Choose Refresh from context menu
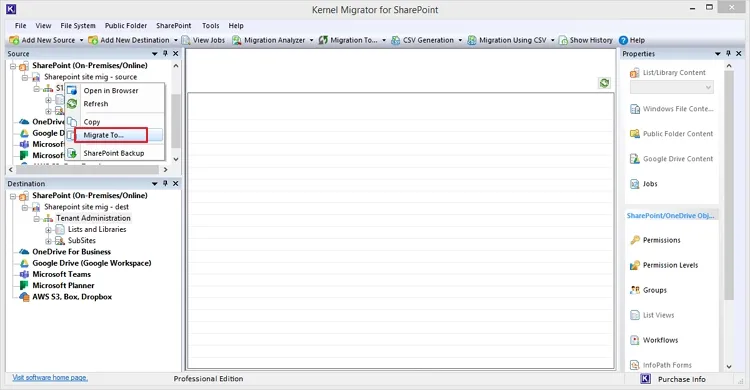 [115, 104]
